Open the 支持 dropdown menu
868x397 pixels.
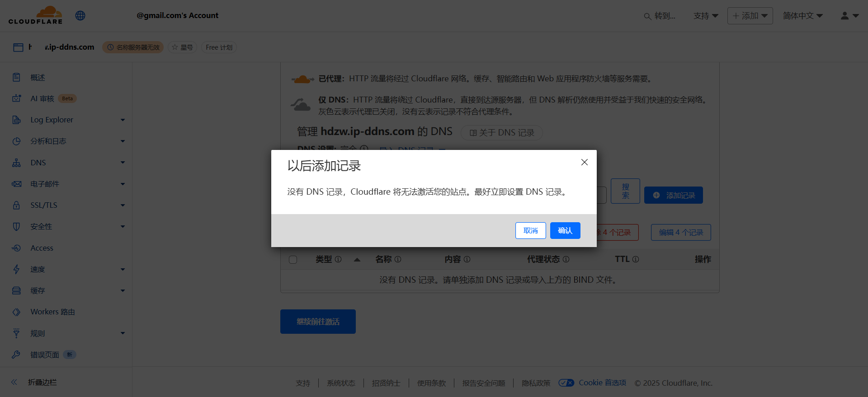(x=706, y=16)
